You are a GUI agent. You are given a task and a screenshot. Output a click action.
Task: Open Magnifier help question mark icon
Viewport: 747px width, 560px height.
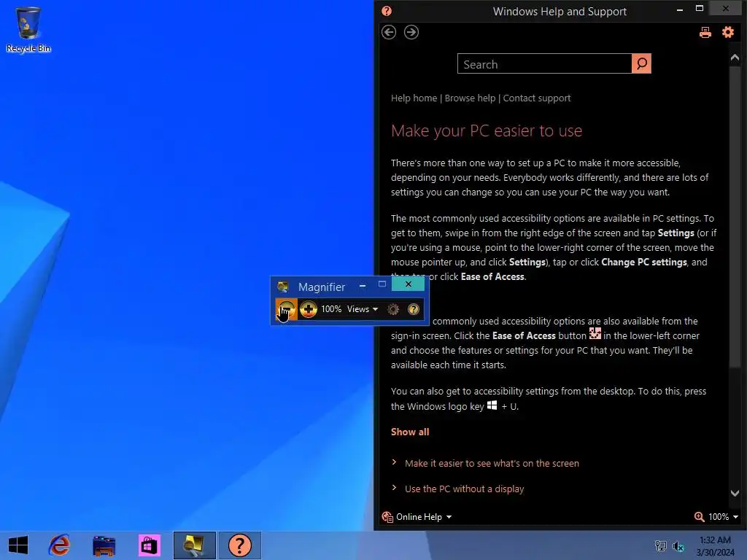point(414,309)
